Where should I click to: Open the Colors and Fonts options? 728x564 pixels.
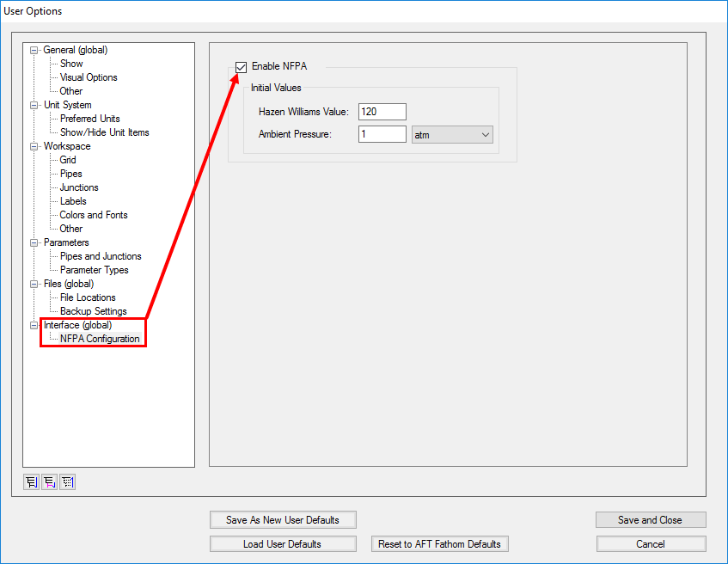click(x=94, y=215)
